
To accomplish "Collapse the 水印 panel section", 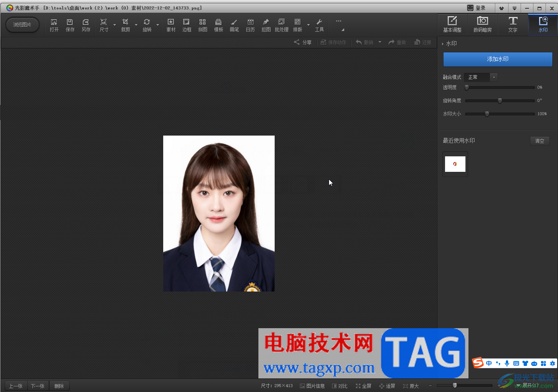I will click(443, 44).
